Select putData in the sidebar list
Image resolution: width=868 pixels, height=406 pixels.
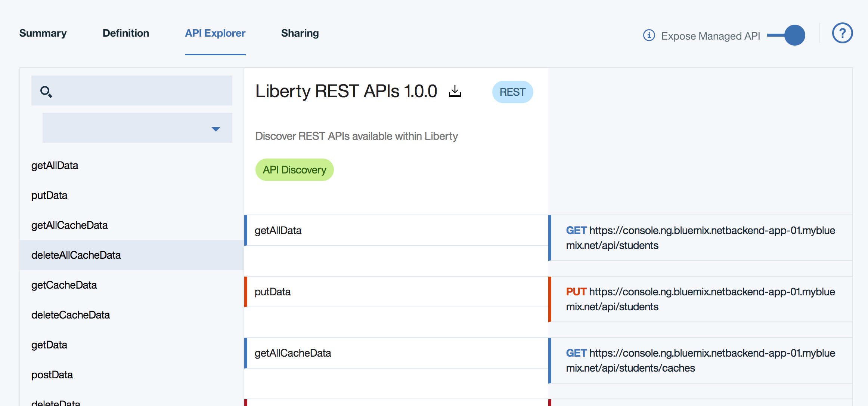click(131, 195)
